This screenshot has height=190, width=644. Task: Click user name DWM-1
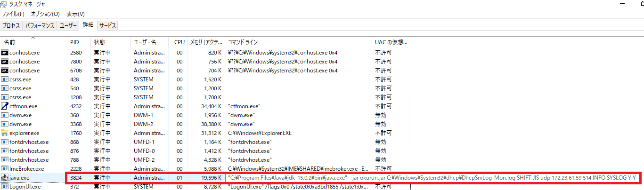pos(144,115)
